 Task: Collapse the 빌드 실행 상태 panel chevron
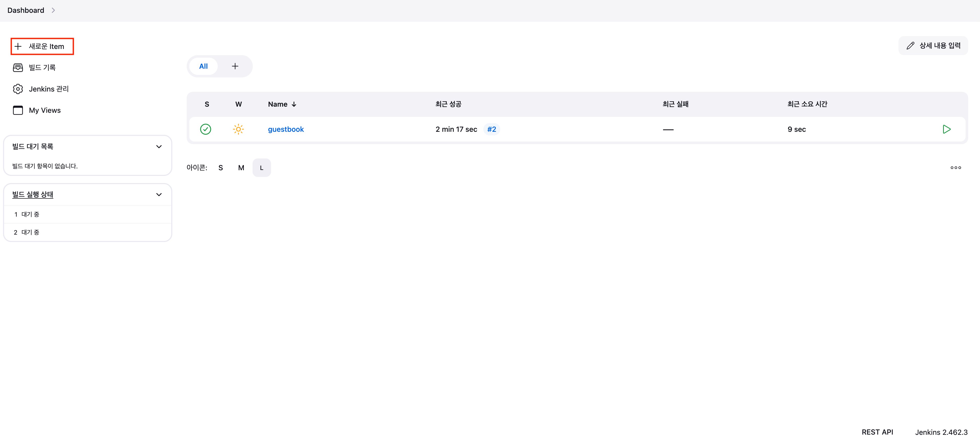click(x=159, y=195)
